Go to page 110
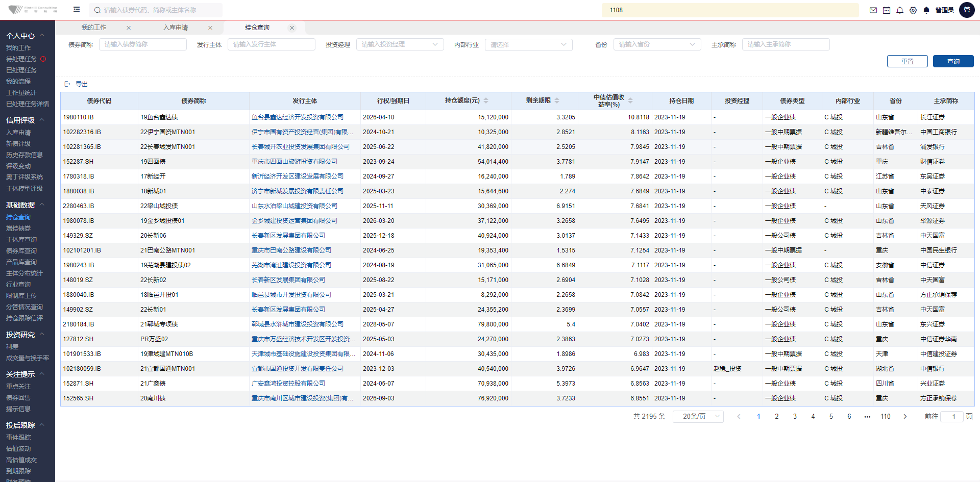This screenshot has height=482, width=980. coord(886,417)
